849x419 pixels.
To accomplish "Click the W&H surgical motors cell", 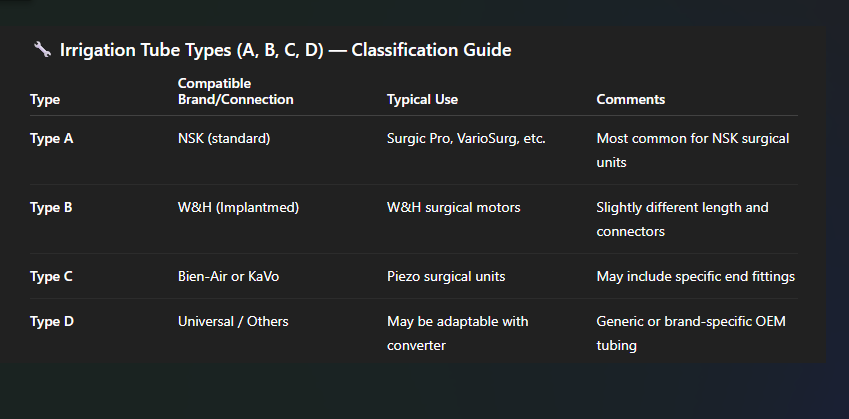I will 454,208.
